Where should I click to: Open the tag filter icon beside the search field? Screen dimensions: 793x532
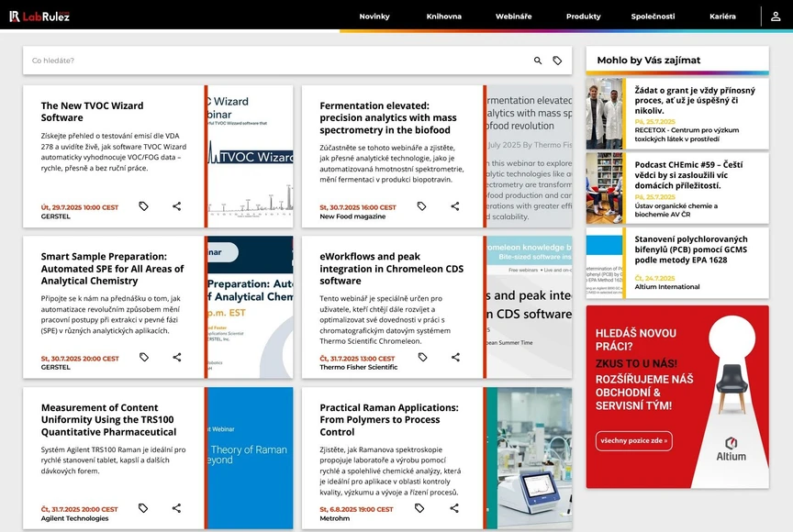(x=557, y=61)
